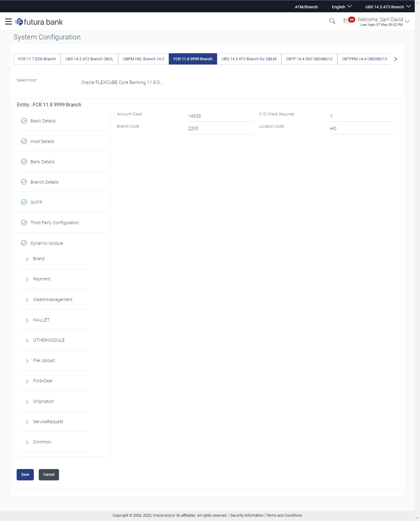
Task: Expand the Payment module chevron
Action: click(x=27, y=280)
